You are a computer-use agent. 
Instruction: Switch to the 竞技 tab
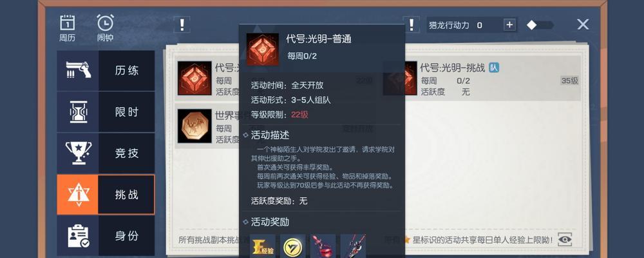tap(106, 153)
